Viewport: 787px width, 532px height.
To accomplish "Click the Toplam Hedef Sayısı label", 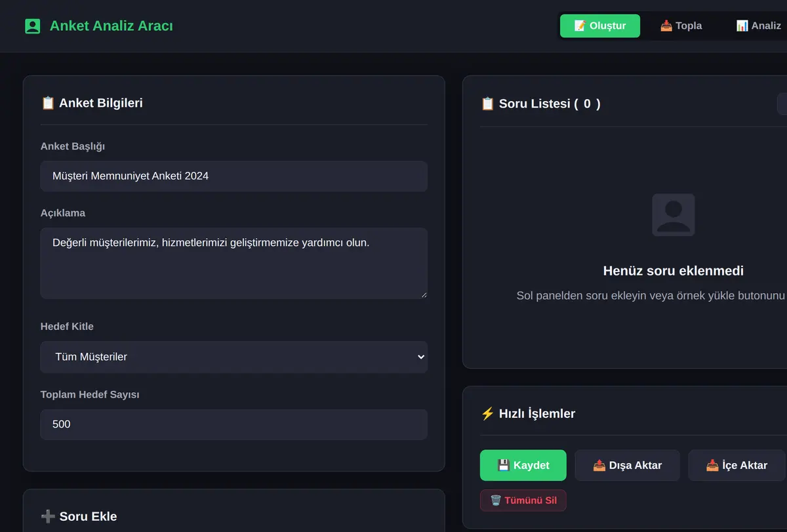I will [x=90, y=395].
